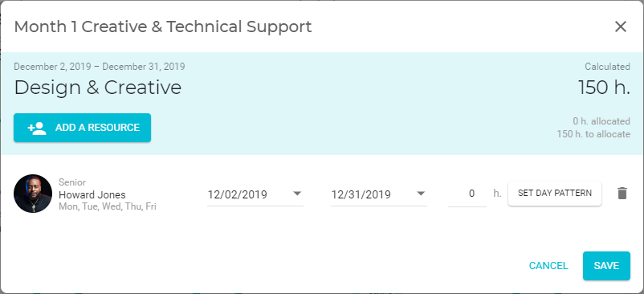The height and width of the screenshot is (294, 644).
Task: Close the Month 1 Creative & Technical Support dialog
Action: tap(620, 27)
